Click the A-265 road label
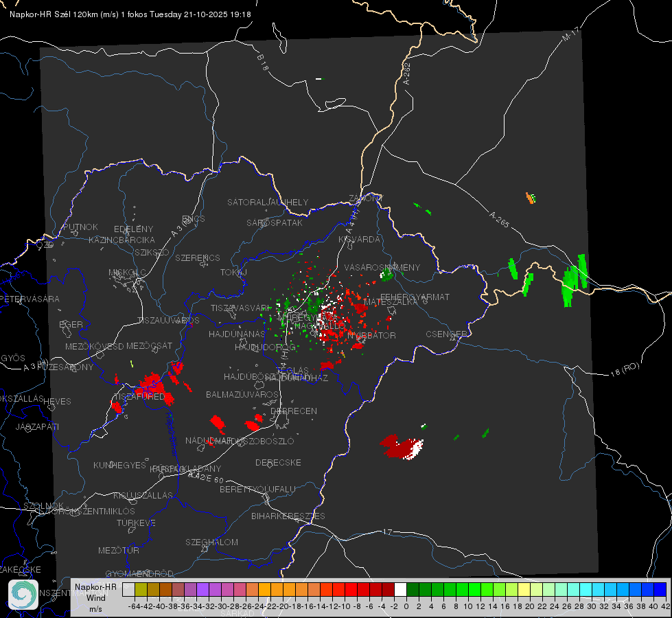The width and height of the screenshot is (672, 618). point(499,220)
